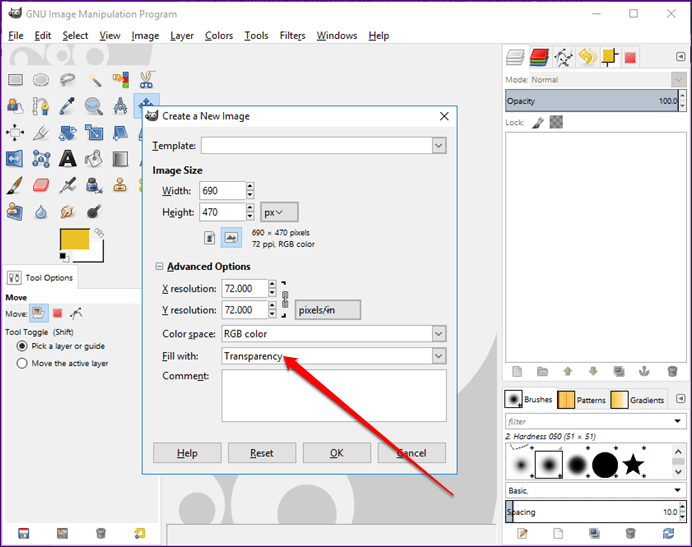Select the Rectangle Select tool
This screenshot has width=692, height=547.
coord(15,80)
